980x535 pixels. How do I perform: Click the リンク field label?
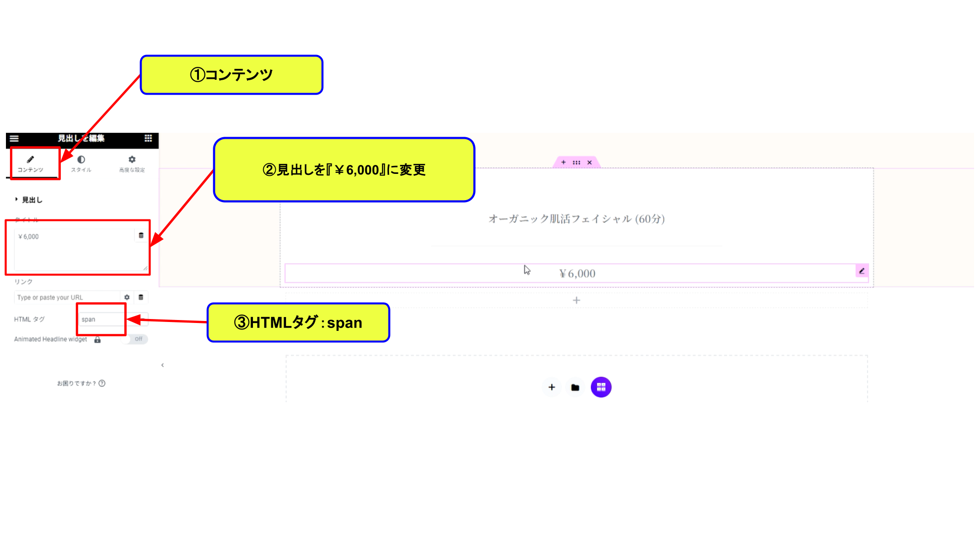click(23, 282)
